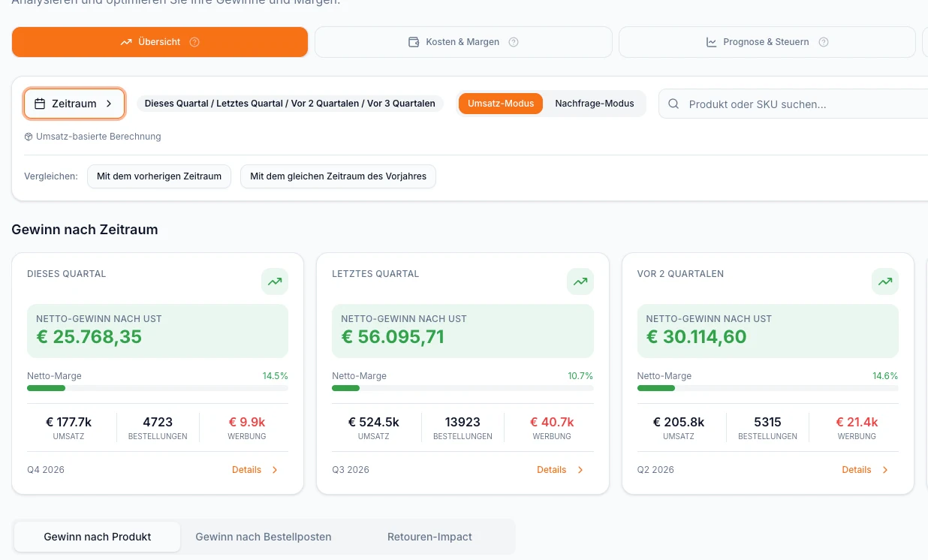928x560 pixels.
Task: Click the € 25.768,35 net profit value
Action: [89, 336]
